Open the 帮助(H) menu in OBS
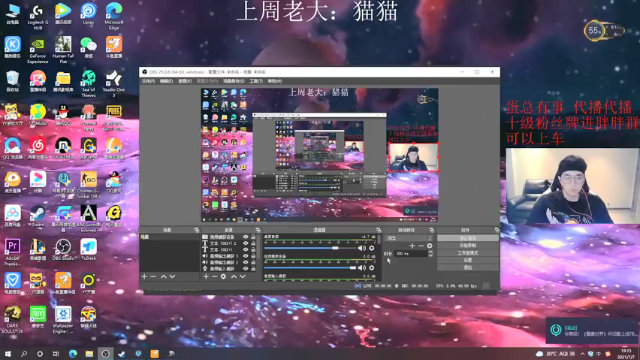Viewport: 640px width, 360px height. [275, 81]
